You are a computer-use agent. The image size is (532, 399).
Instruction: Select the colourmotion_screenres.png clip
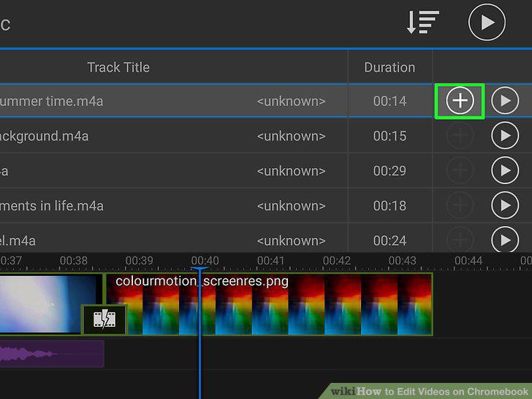(269, 304)
